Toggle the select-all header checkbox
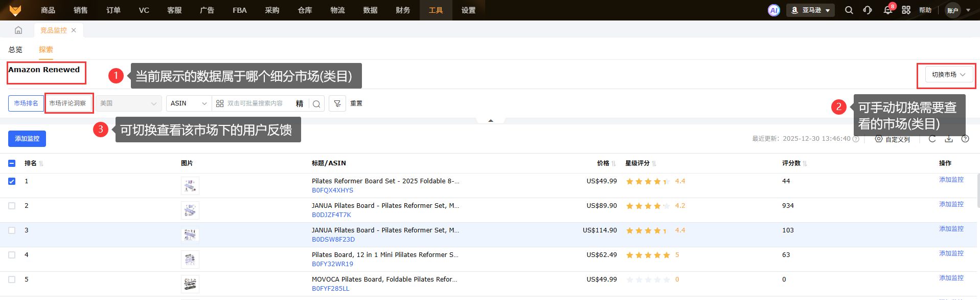The height and width of the screenshot is (300, 980). (x=12, y=163)
